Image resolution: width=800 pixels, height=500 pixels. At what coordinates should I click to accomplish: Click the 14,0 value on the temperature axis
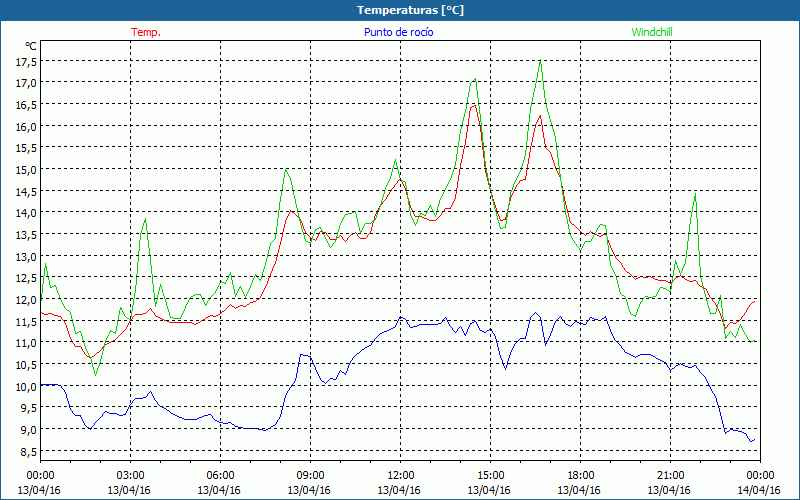27,213
